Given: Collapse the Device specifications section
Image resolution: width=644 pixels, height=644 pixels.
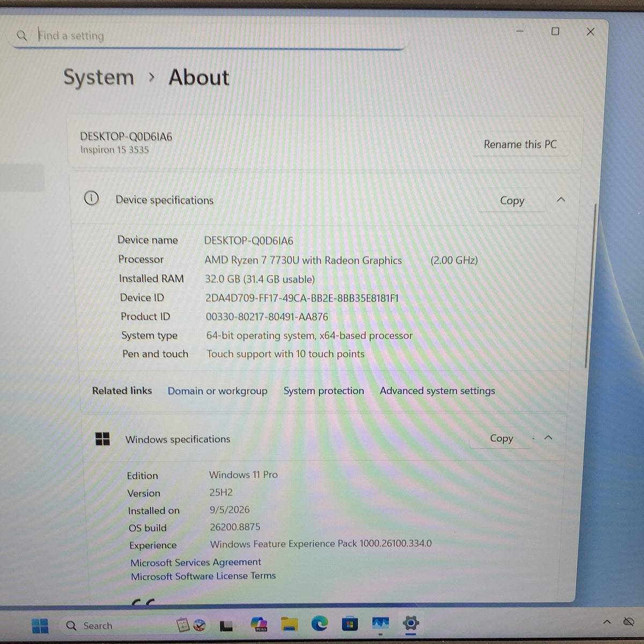Looking at the screenshot, I should (x=561, y=200).
